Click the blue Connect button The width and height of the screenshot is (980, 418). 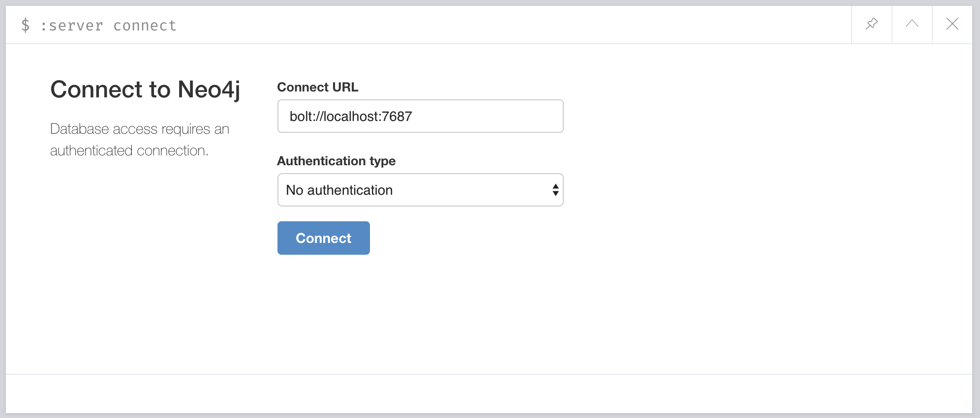323,238
